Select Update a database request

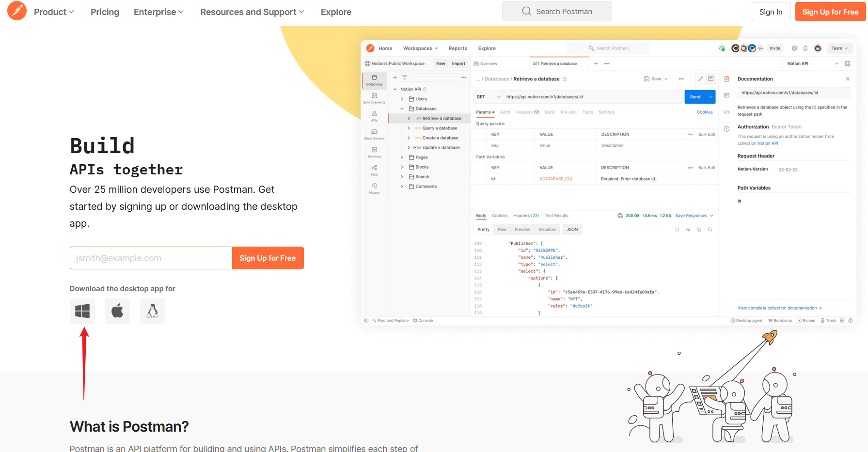point(436,147)
